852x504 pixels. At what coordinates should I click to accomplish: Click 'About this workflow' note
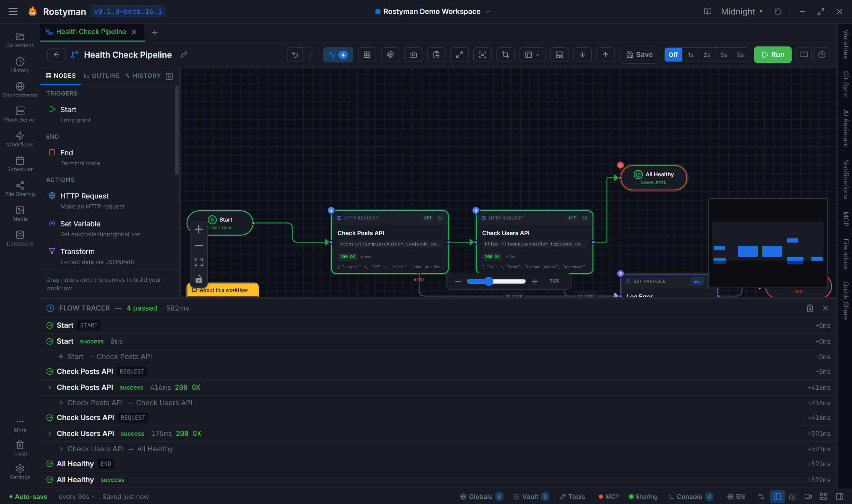223,290
